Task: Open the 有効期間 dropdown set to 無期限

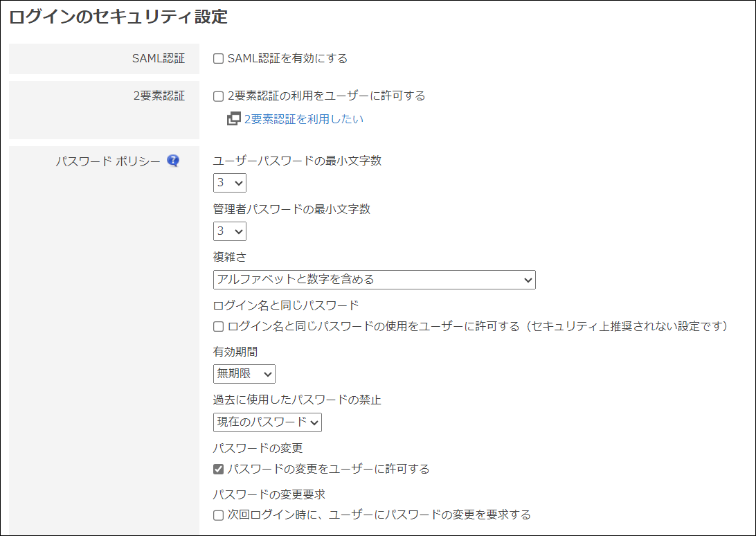Action: point(244,374)
